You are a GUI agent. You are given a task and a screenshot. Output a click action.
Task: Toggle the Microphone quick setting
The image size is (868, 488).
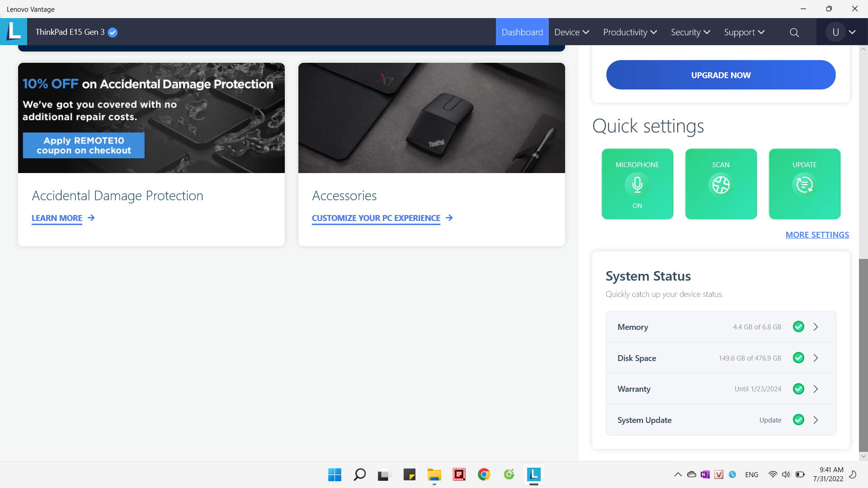tap(637, 184)
